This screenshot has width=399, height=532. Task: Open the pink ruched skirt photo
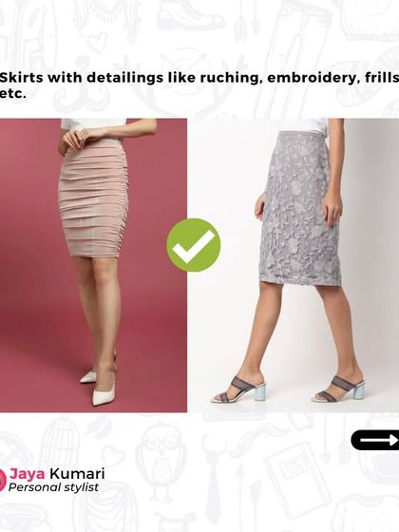93,265
